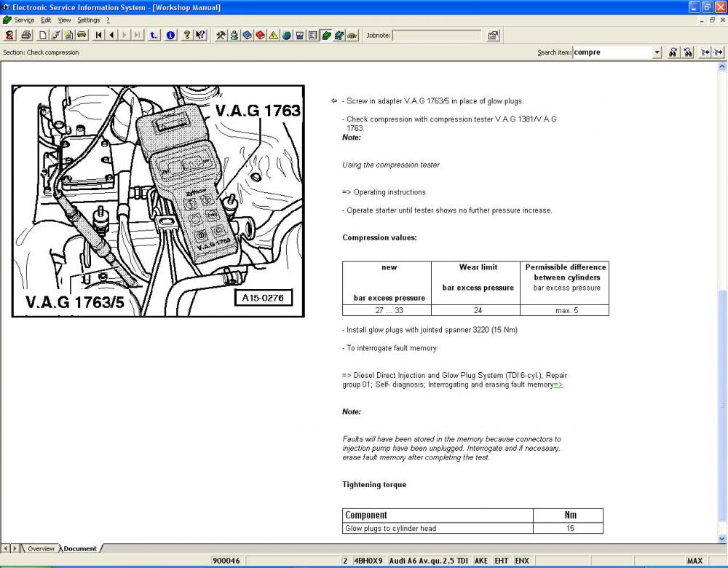Click the red book icon
Image resolution: width=728 pixels, height=568 pixels.
pyautogui.click(x=261, y=35)
